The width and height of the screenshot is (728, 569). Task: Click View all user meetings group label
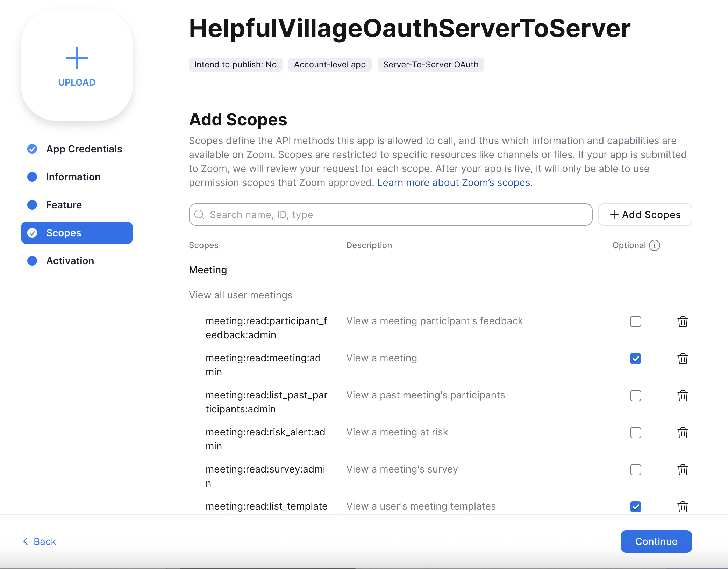coord(241,295)
